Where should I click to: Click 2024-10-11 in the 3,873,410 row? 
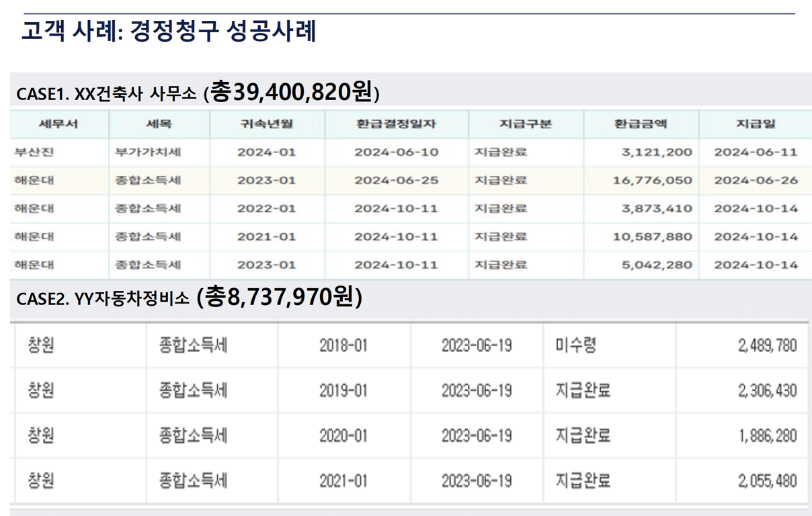[397, 209]
